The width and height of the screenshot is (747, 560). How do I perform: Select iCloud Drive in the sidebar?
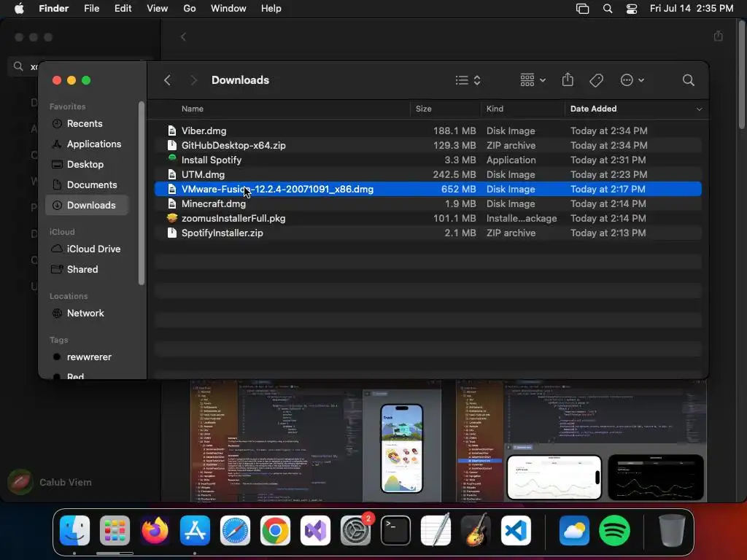click(x=87, y=249)
